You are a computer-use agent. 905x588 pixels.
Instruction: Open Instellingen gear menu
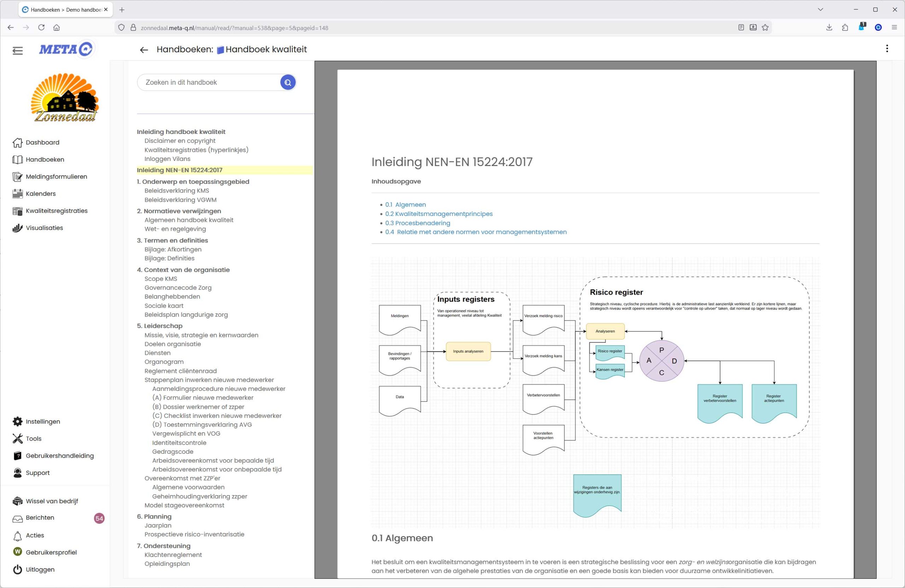pos(17,422)
